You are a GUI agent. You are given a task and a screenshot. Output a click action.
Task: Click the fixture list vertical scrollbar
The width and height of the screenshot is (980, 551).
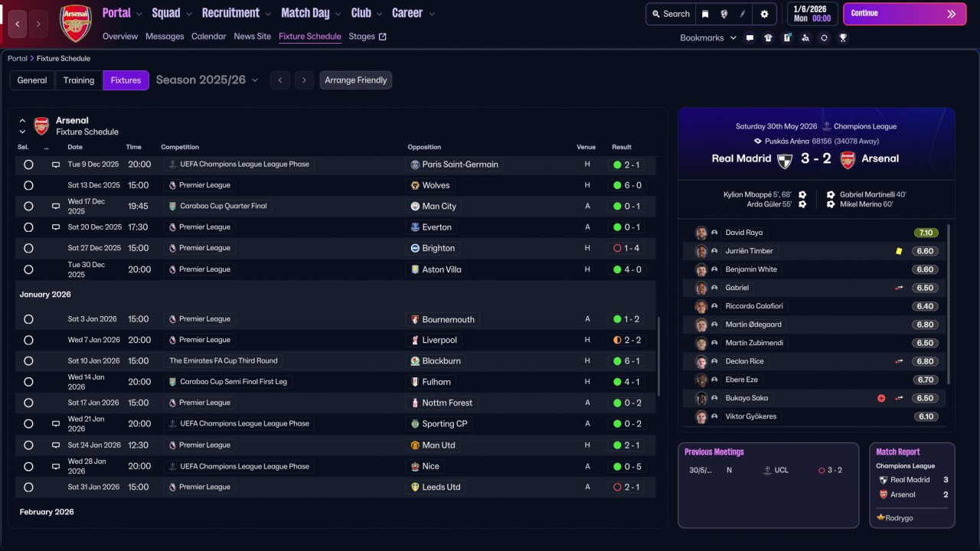658,356
